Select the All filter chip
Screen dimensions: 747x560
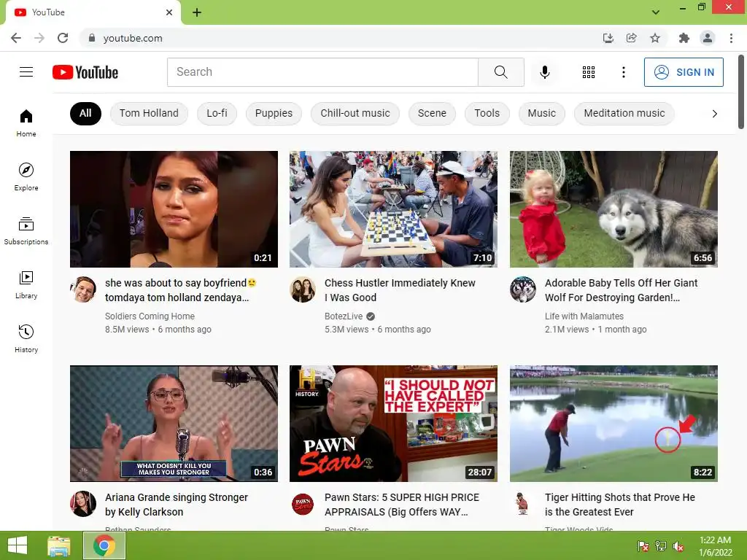coord(85,113)
